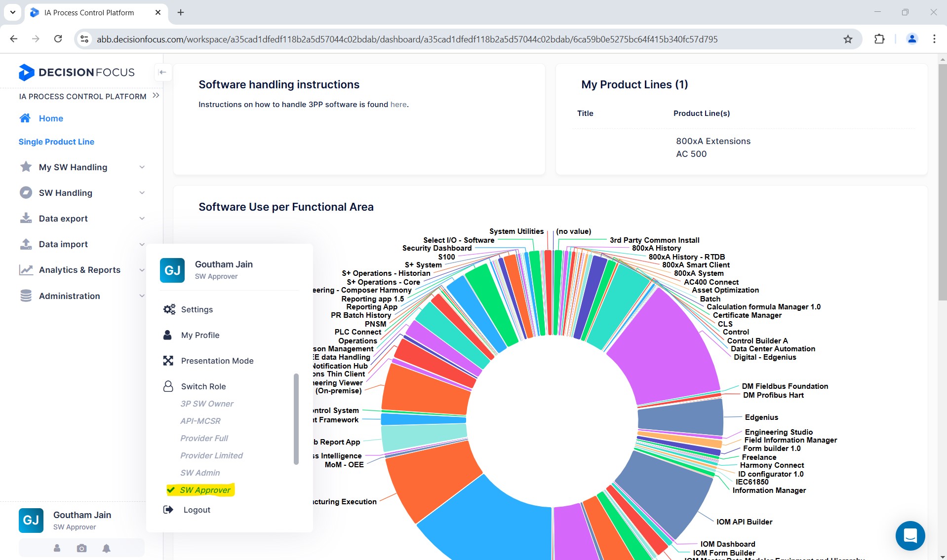Click the SW Handling compass icon

[26, 192]
